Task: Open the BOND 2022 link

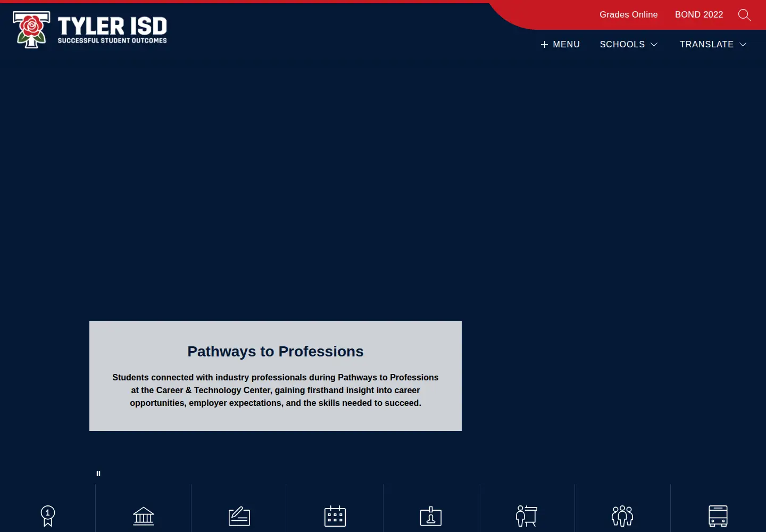Action: point(699,15)
